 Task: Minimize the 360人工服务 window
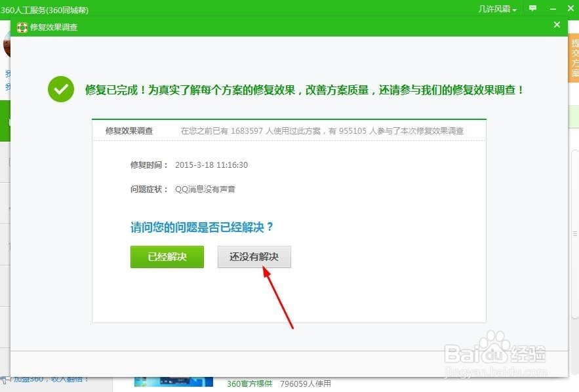coord(553,9)
